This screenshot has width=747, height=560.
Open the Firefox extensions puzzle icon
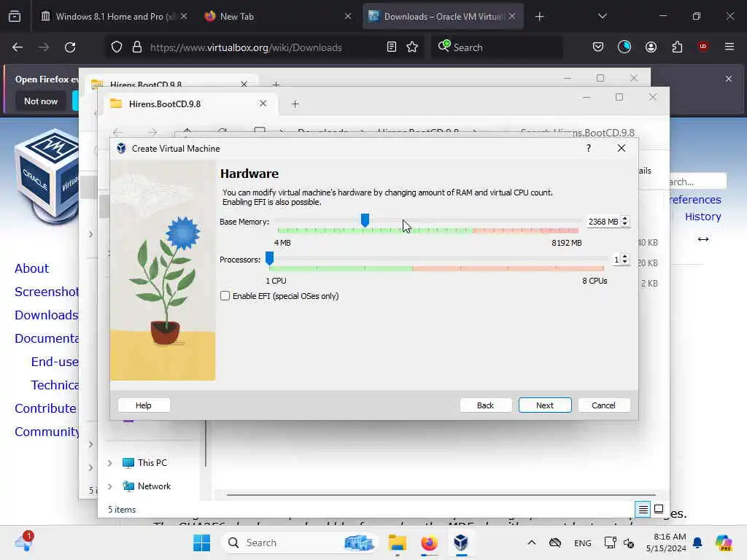point(678,47)
